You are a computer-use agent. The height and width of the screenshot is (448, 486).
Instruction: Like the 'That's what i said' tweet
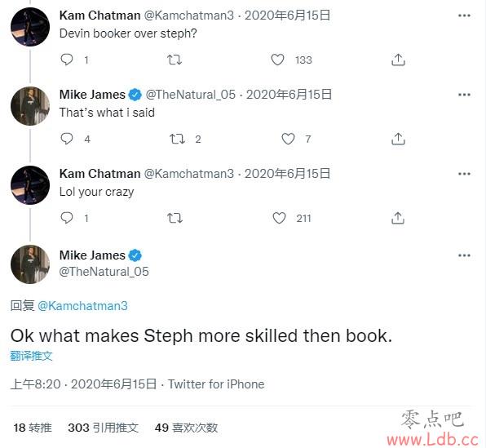288,139
